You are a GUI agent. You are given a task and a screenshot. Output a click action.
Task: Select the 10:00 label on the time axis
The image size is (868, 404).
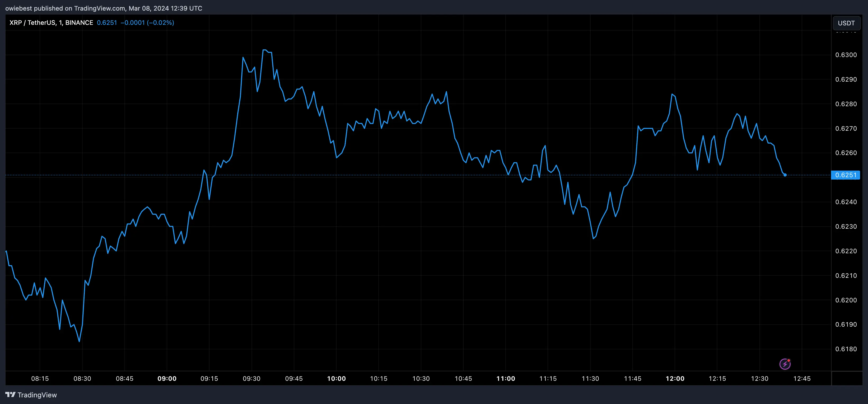(x=336, y=378)
